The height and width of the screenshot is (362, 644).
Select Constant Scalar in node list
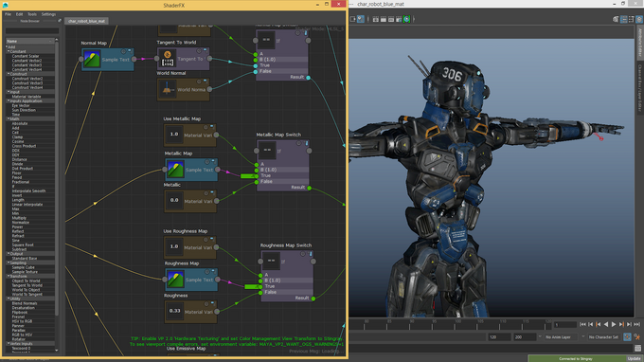click(26, 56)
